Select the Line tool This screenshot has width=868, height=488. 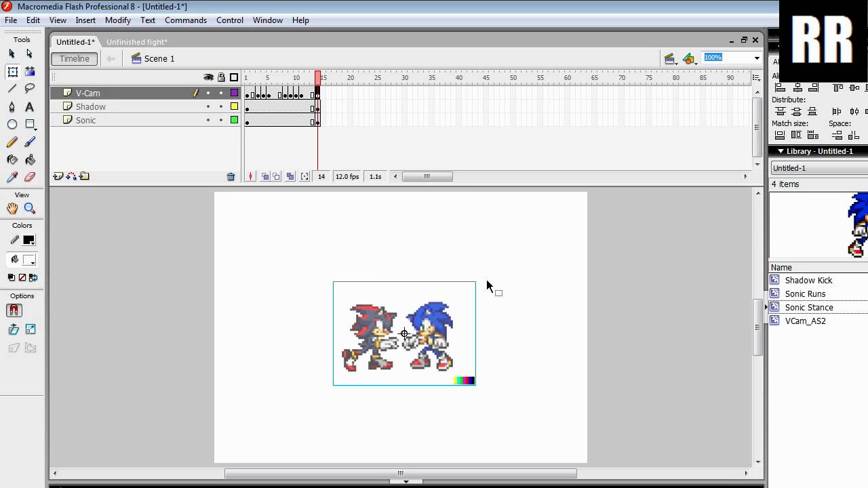coord(12,89)
